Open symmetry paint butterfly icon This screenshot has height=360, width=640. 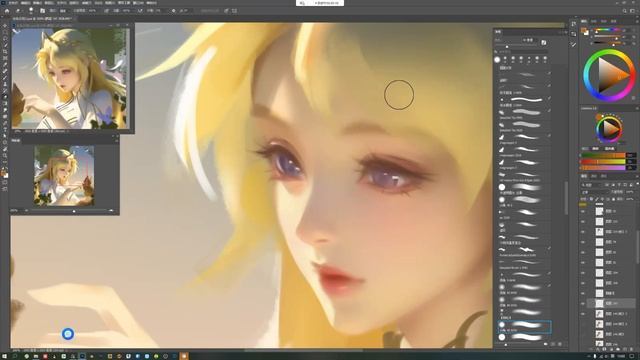(x=235, y=11)
